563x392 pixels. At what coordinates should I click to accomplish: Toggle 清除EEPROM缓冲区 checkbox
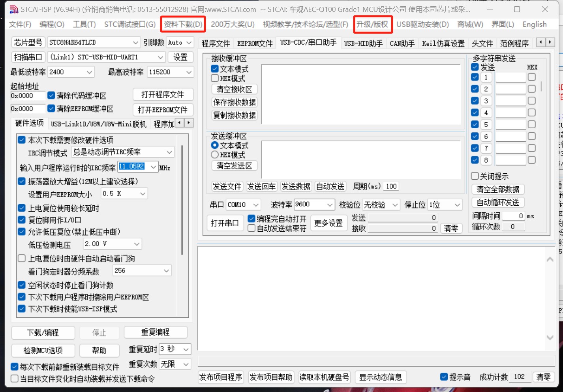(51, 109)
